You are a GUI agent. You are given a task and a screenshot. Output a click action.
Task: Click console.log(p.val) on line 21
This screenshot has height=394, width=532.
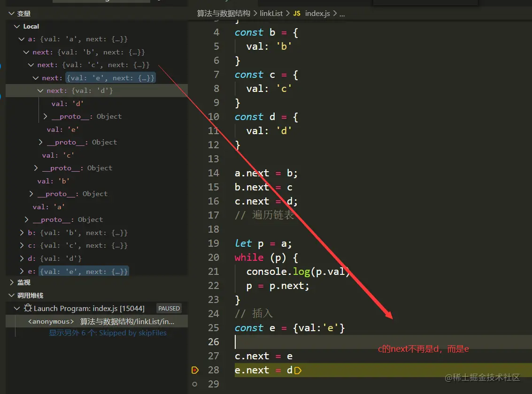(x=298, y=272)
